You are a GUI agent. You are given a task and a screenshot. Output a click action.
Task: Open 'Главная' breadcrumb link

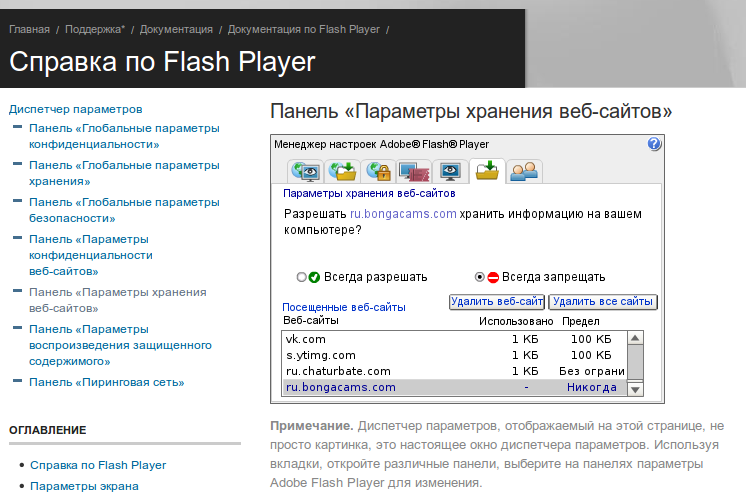(x=29, y=29)
